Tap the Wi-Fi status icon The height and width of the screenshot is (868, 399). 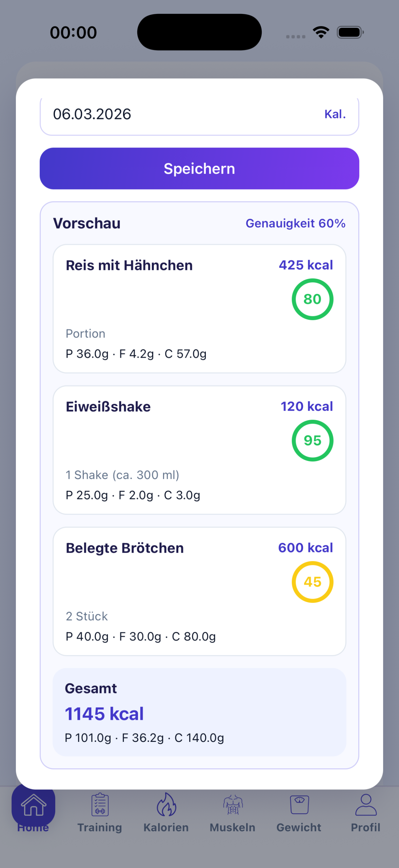point(321,32)
